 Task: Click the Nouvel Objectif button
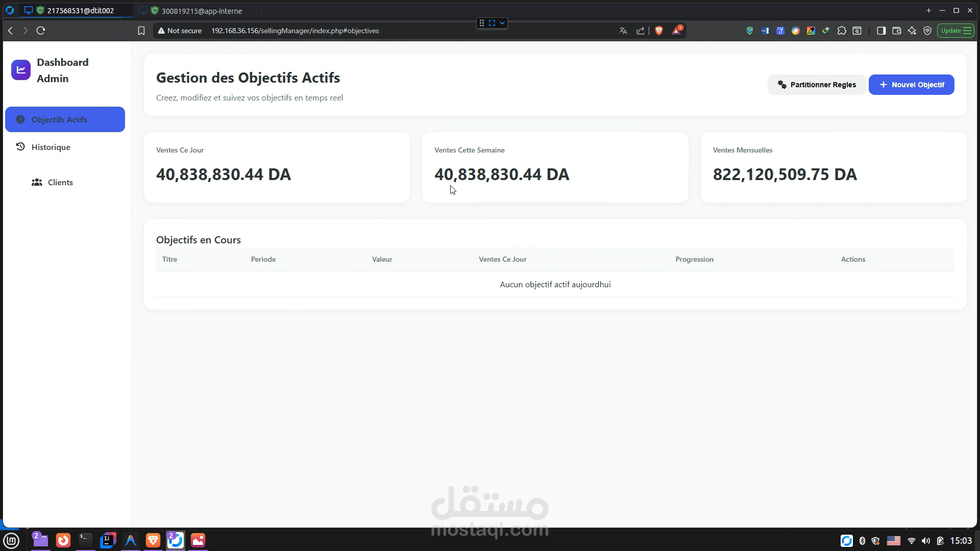click(911, 85)
